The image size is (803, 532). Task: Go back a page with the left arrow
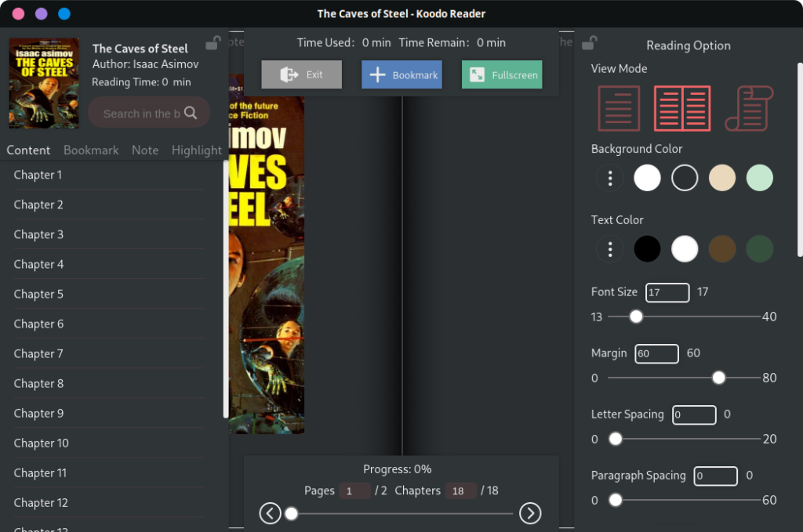pyautogui.click(x=270, y=513)
